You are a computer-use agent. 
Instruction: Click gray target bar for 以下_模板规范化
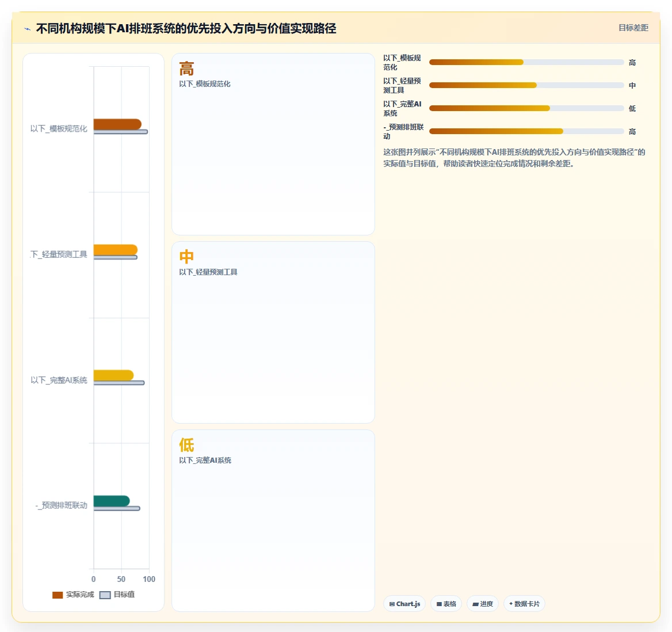tap(121, 132)
